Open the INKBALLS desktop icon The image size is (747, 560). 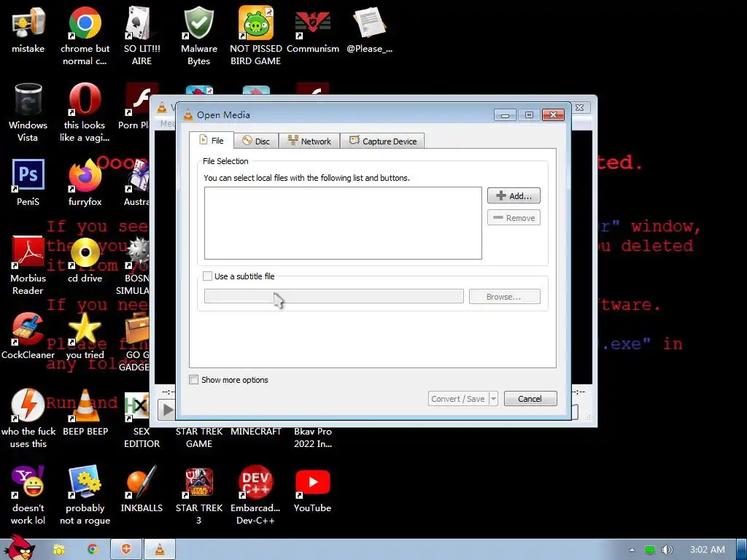pos(142,489)
